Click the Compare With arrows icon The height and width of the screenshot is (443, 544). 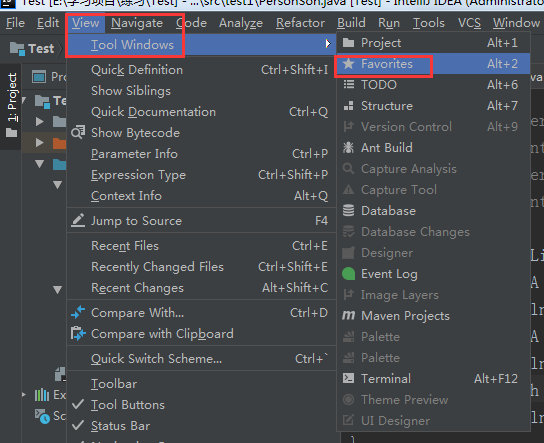point(78,312)
